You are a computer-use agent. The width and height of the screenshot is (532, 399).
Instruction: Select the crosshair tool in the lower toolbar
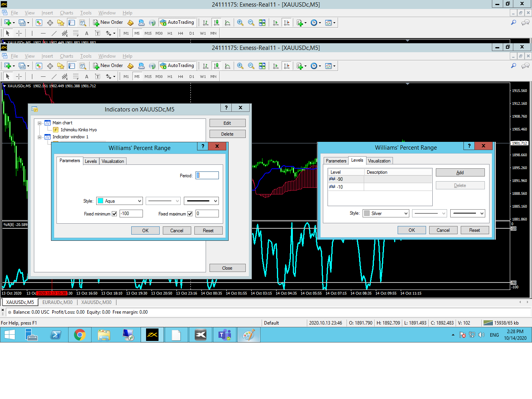(x=19, y=76)
